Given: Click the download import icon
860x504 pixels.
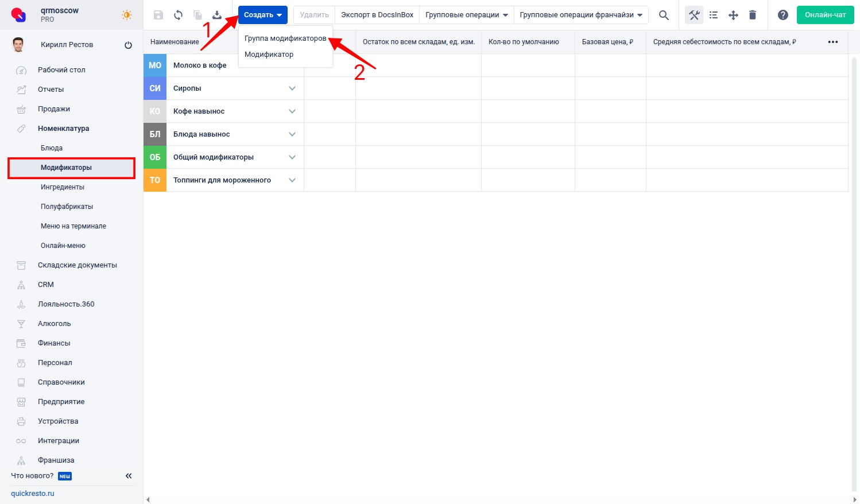Looking at the screenshot, I should [217, 15].
